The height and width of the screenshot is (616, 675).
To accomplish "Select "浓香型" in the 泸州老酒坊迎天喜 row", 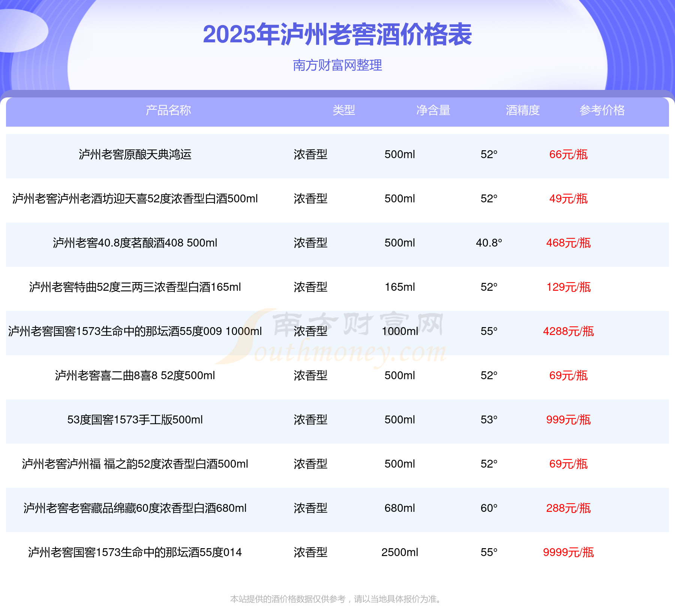I will point(310,199).
